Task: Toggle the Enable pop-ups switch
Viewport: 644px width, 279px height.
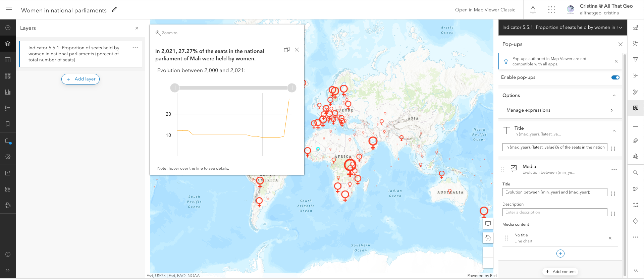Action: [x=615, y=77]
